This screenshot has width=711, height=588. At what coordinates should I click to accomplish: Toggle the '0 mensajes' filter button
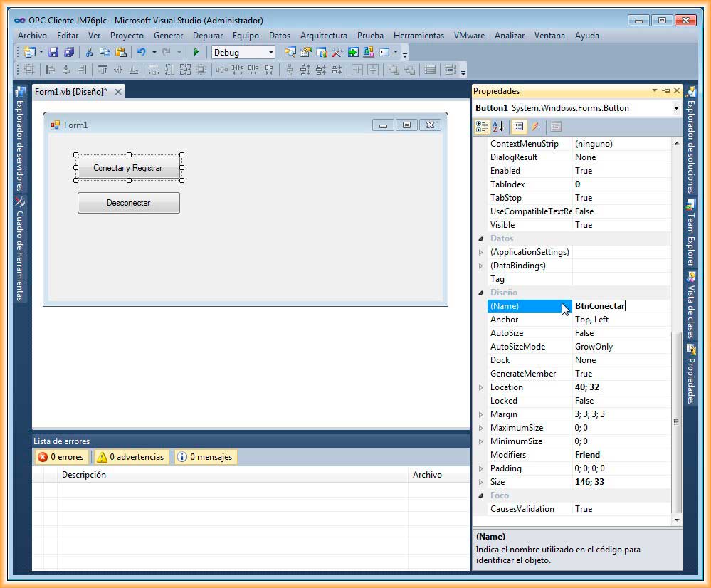[205, 457]
